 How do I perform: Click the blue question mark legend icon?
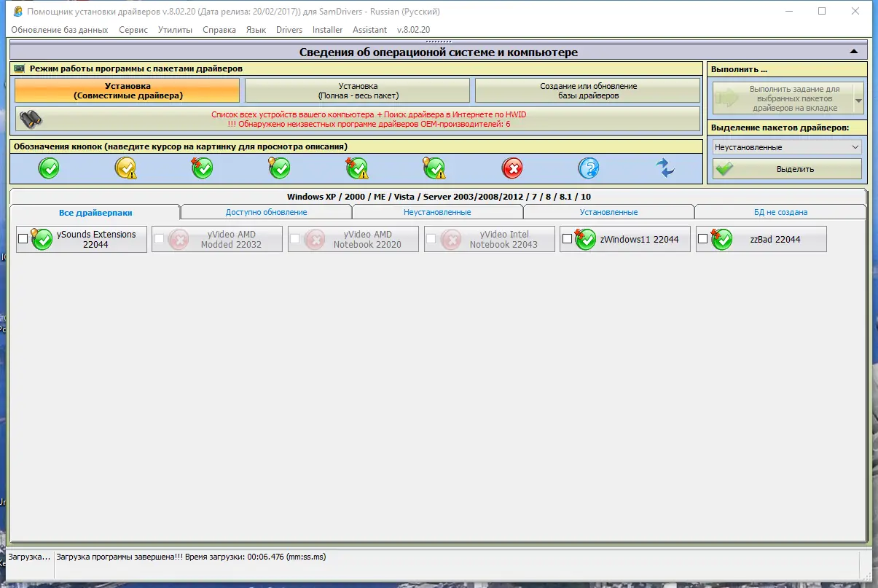coord(589,168)
